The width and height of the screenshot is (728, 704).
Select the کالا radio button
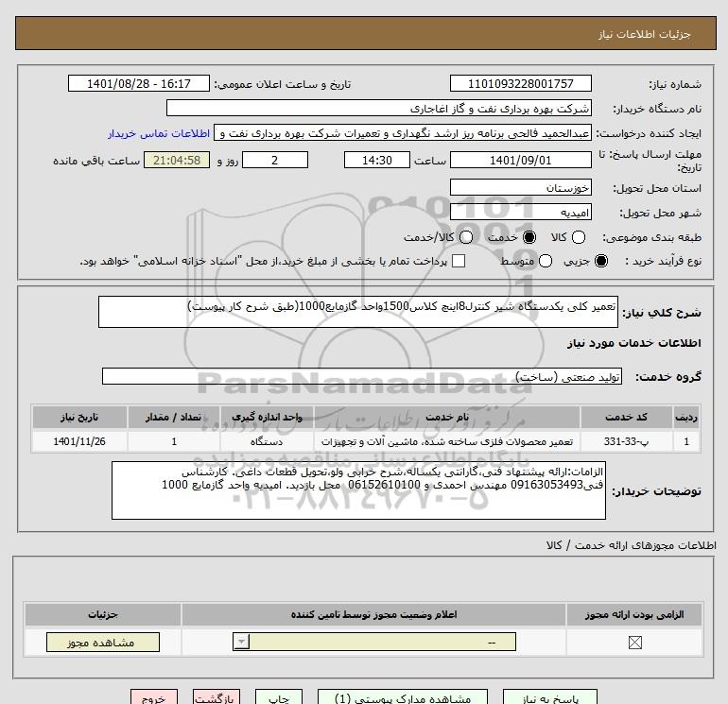click(579, 237)
